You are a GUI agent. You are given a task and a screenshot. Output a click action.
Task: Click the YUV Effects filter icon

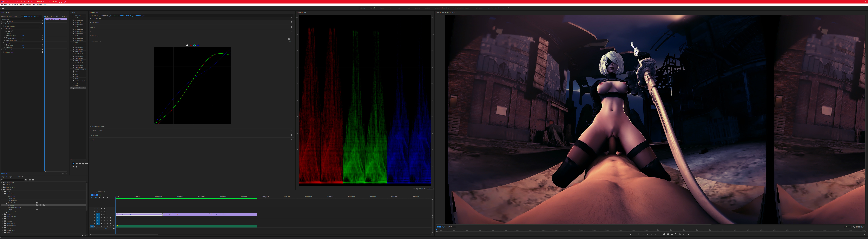[33, 180]
